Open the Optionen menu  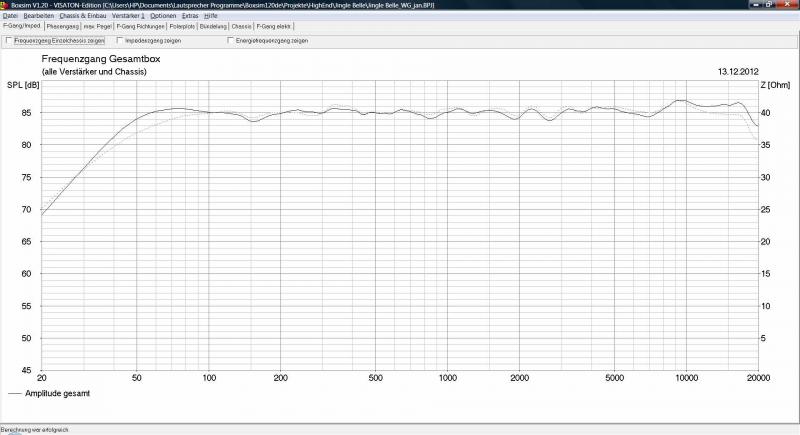click(163, 16)
